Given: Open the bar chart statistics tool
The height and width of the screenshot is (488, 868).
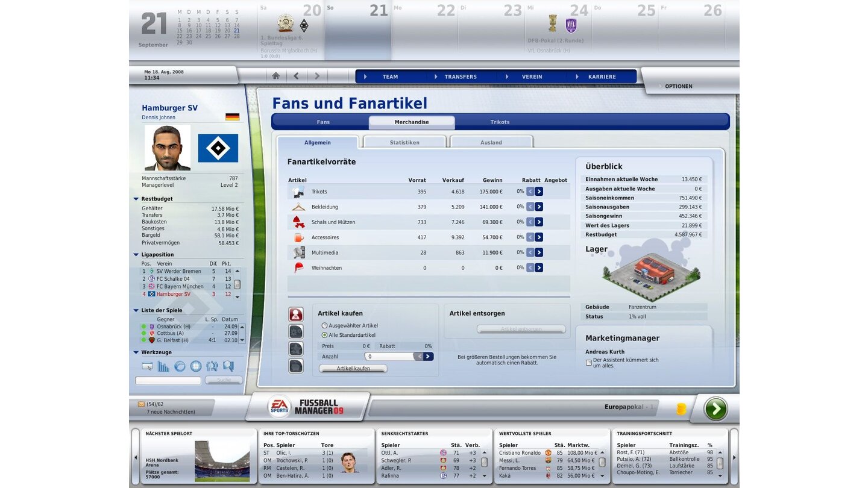Looking at the screenshot, I should tap(163, 366).
